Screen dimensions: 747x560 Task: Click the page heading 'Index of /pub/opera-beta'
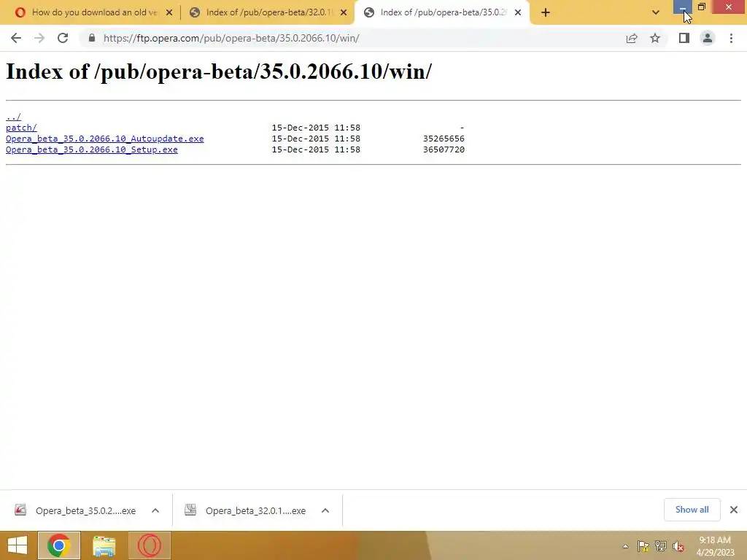(x=219, y=72)
